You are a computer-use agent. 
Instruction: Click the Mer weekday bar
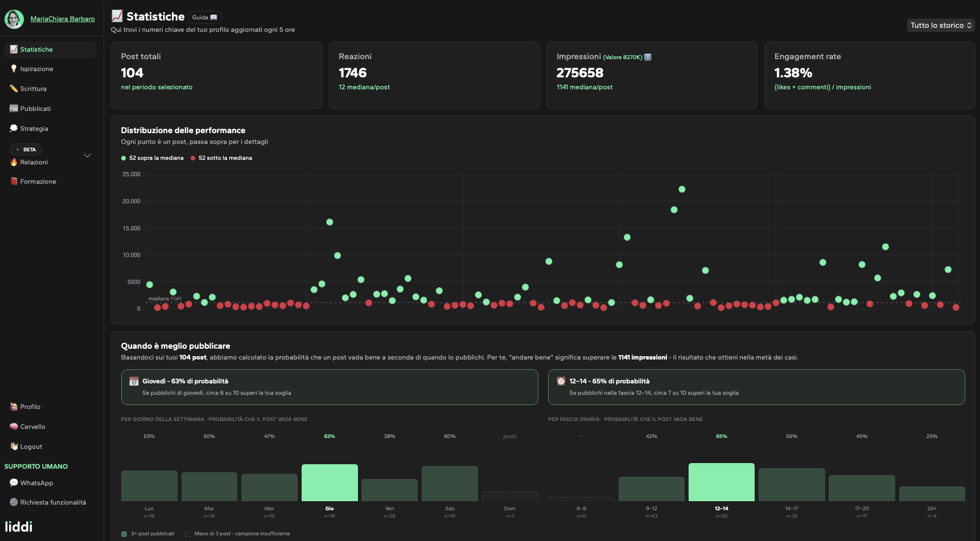[x=269, y=488]
